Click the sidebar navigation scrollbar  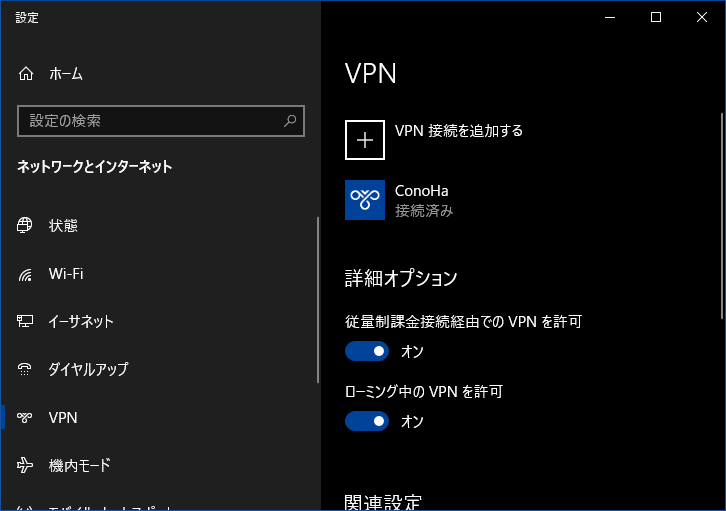pos(318,300)
